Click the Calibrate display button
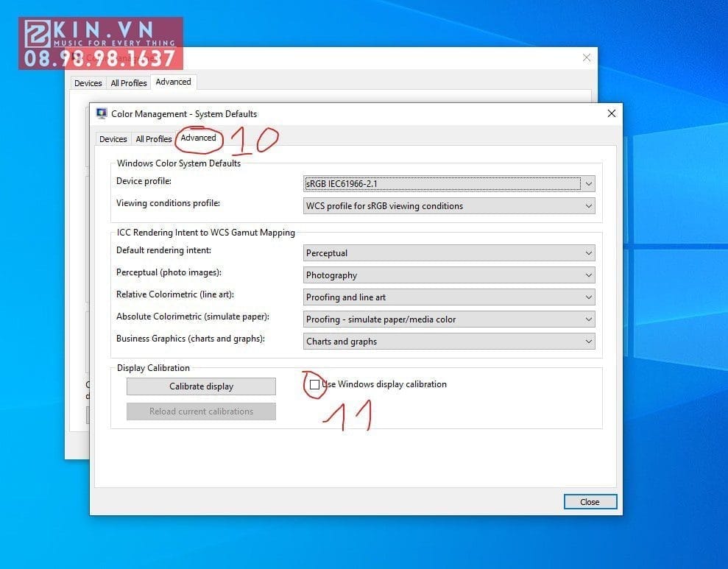728x569 pixels. 200,386
